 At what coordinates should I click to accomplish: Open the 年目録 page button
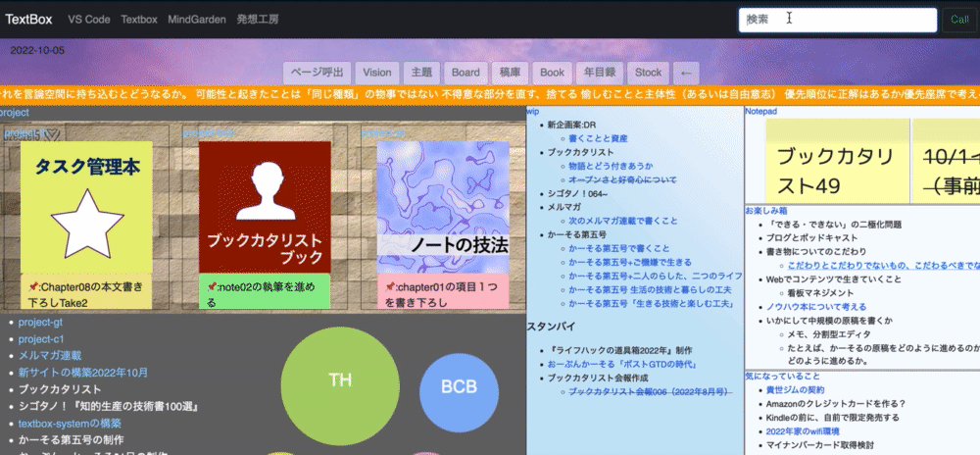[600, 73]
